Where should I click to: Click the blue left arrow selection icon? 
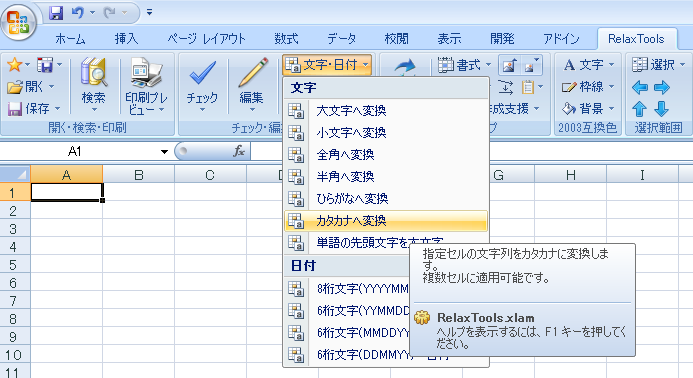point(640,87)
